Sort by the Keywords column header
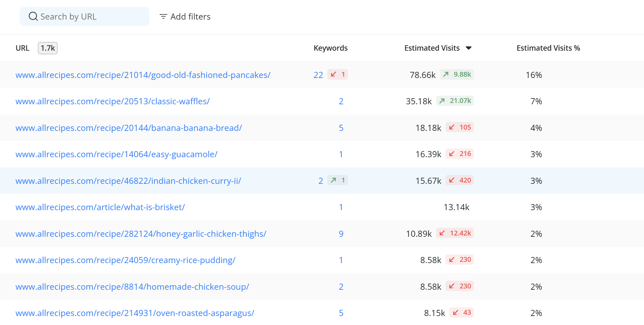 (x=331, y=48)
